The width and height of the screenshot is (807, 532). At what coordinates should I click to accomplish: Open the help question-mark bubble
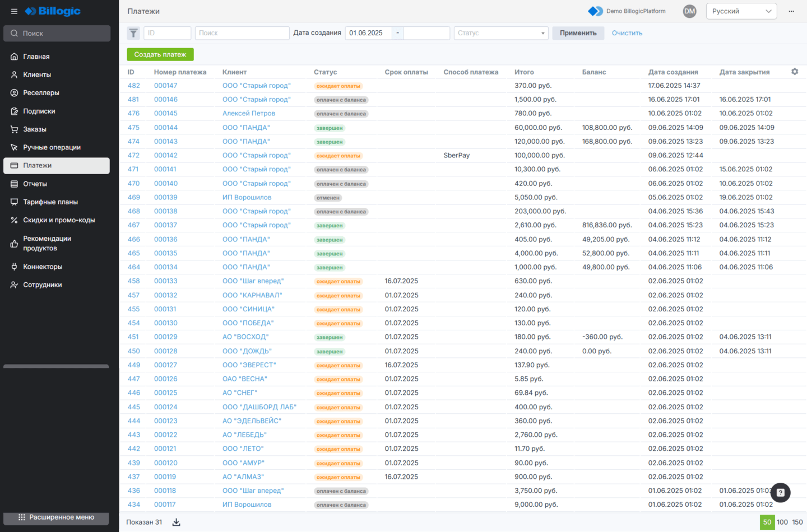click(780, 493)
